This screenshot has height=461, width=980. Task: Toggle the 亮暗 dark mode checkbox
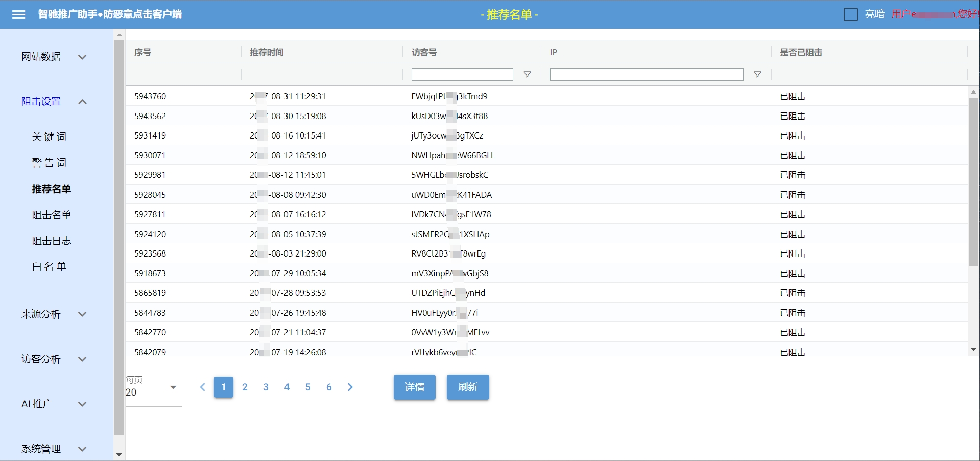[x=850, y=14]
